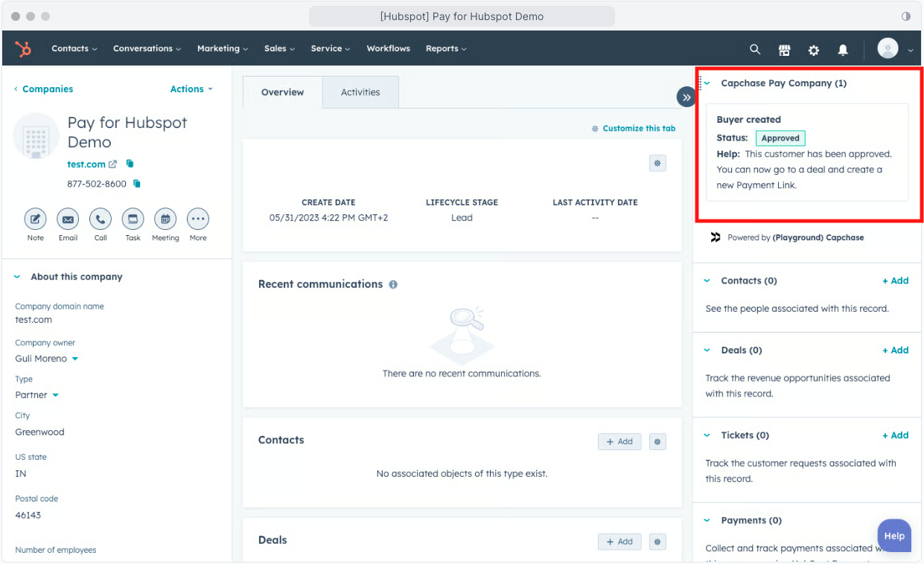Screen dimensions: 924x564
Task: Open the notifications bell
Action: click(843, 50)
